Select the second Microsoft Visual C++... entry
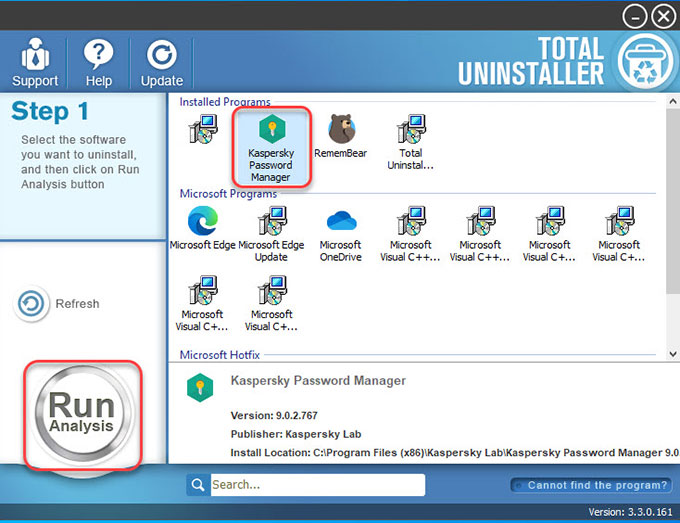 tap(480, 234)
